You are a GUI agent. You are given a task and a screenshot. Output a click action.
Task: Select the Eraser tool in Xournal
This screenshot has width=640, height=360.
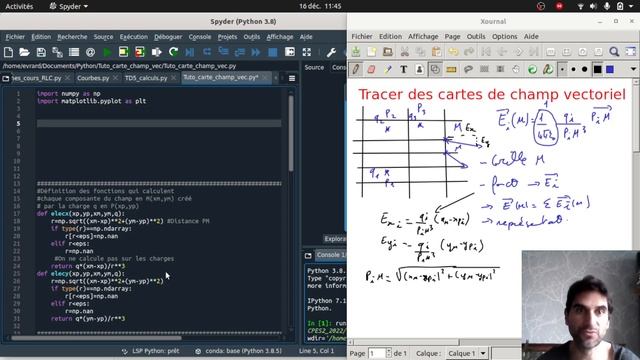pyautogui.click(x=371, y=69)
